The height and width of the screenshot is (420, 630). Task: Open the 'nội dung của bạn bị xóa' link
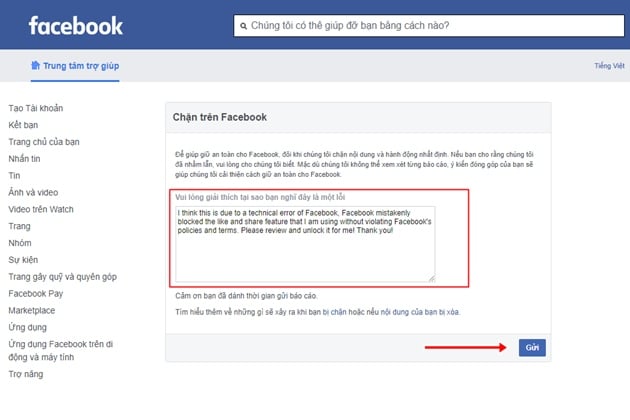coord(419,312)
